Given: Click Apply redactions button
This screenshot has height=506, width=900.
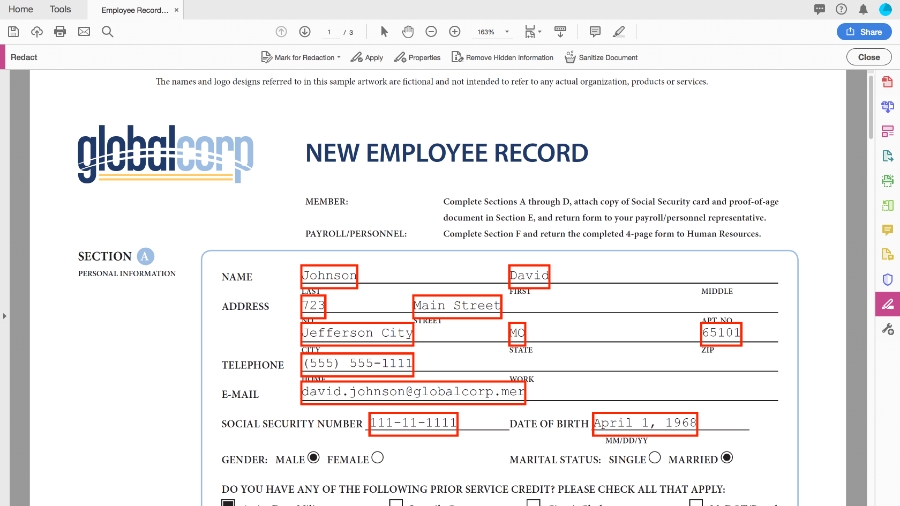Looking at the screenshot, I should click(367, 57).
